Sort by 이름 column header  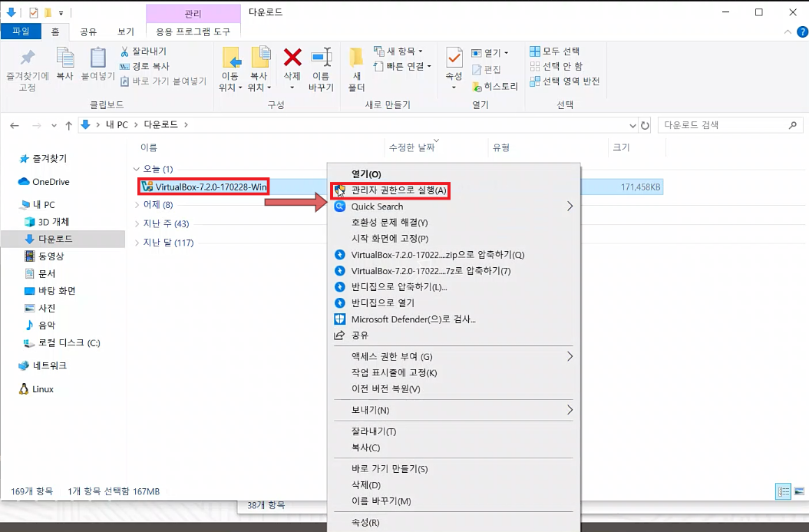click(149, 147)
